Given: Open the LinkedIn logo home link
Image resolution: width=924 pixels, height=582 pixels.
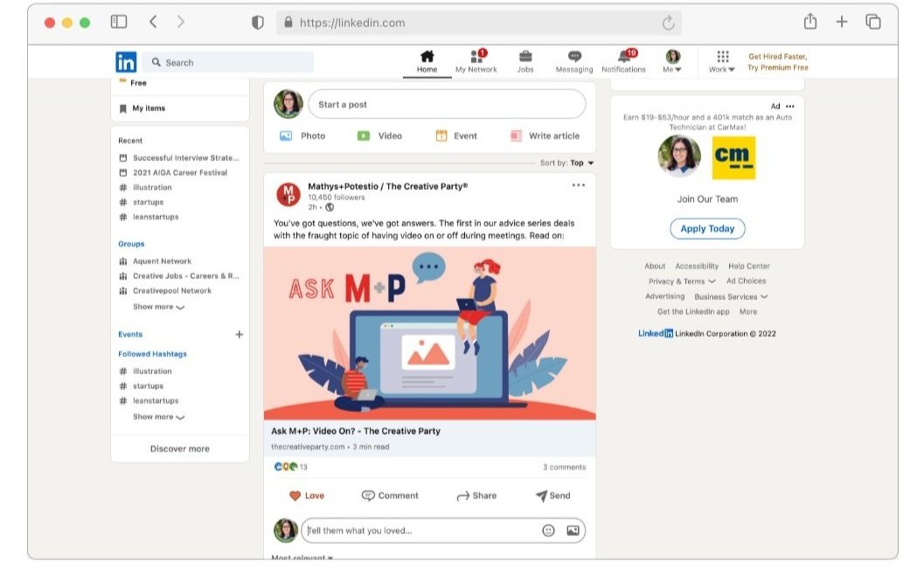Looking at the screenshot, I should pos(126,62).
